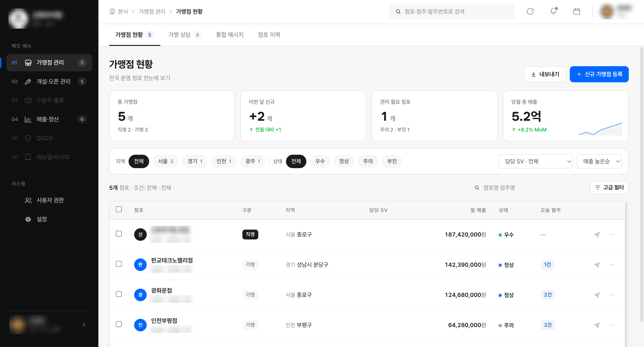Select status filter 정상
644x347 pixels.
tap(344, 161)
